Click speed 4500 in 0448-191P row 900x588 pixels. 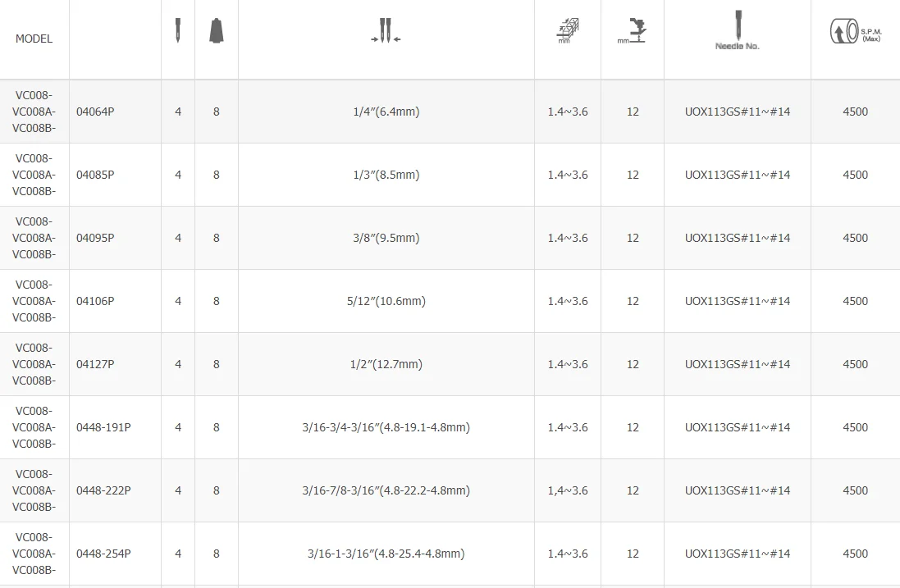coord(855,427)
